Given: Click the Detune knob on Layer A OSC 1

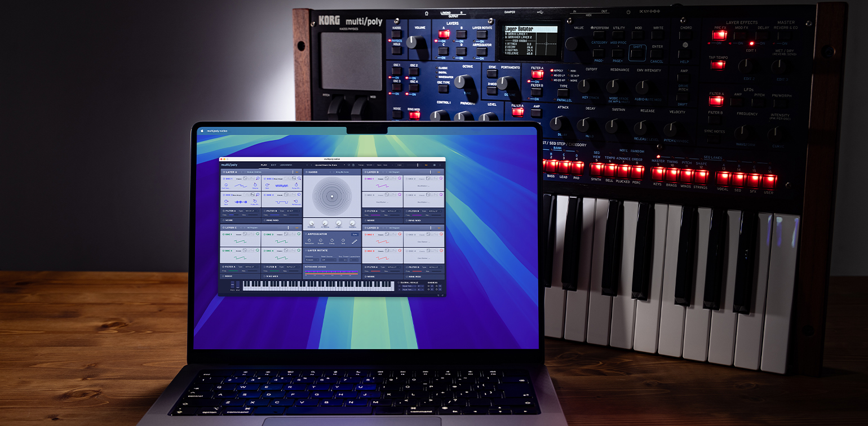Looking at the screenshot, I should [255, 185].
